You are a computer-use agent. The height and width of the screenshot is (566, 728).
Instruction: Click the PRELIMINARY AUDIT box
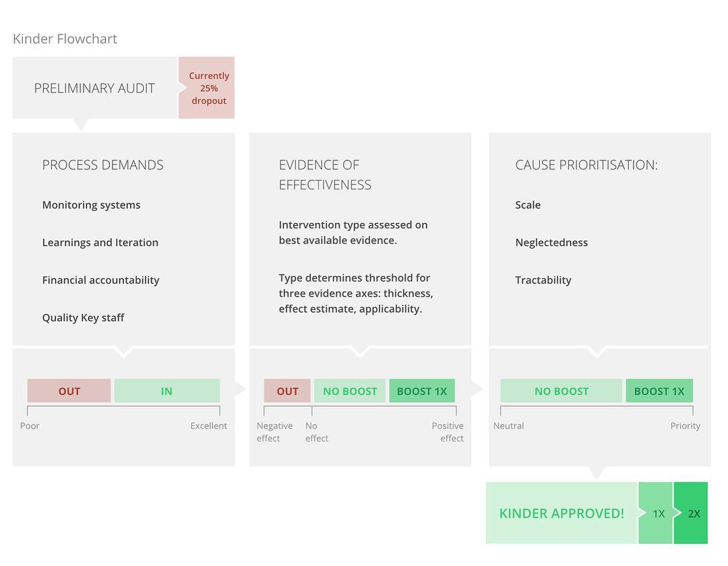click(x=94, y=88)
